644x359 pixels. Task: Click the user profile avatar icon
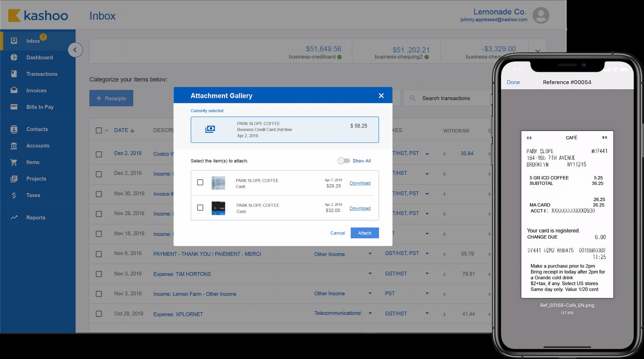click(x=541, y=15)
